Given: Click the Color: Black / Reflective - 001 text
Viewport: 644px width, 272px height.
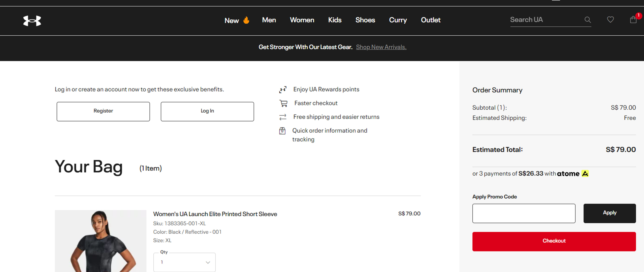Looking at the screenshot, I should pos(187,232).
